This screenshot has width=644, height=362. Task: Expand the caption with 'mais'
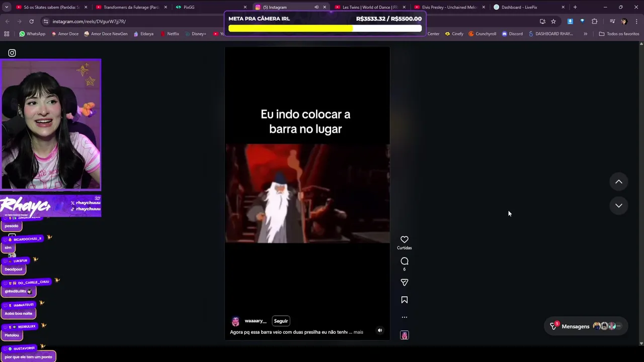pos(358,332)
